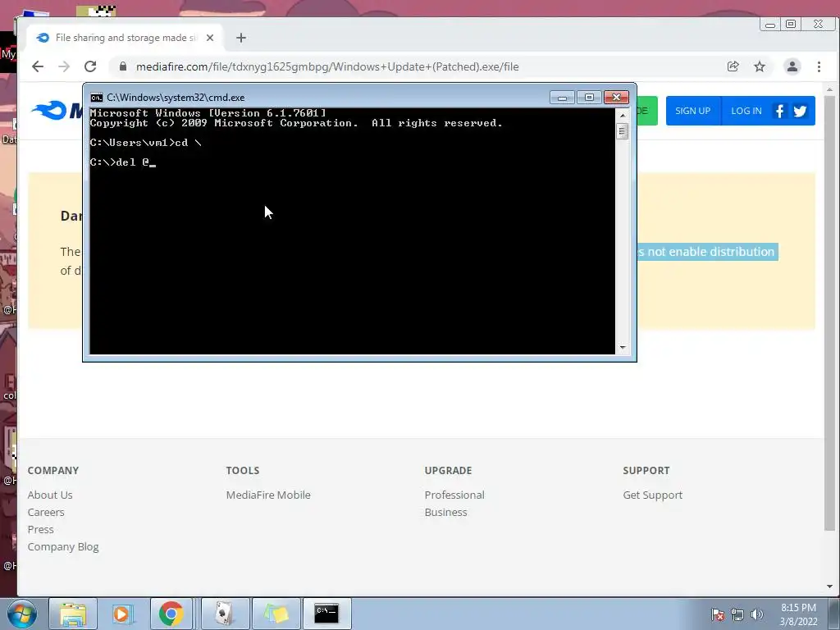Select the File sharing and storage tab
Viewport: 840px width, 630px height.
pyautogui.click(x=125, y=38)
